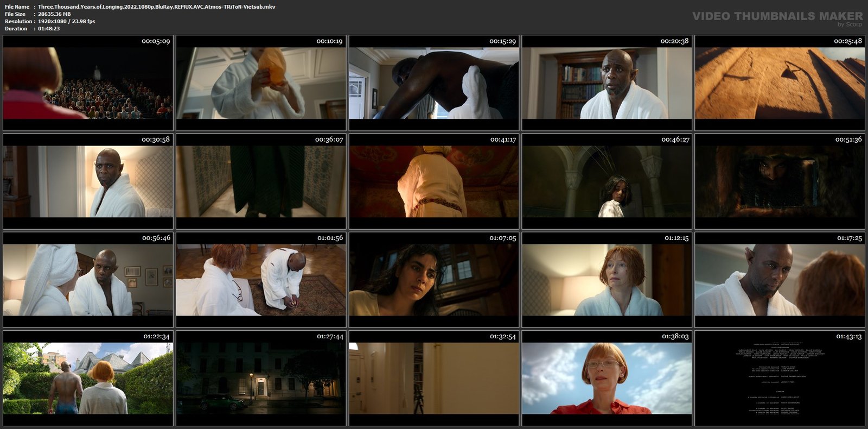Select the frame stamped 00:46:27

tap(607, 181)
